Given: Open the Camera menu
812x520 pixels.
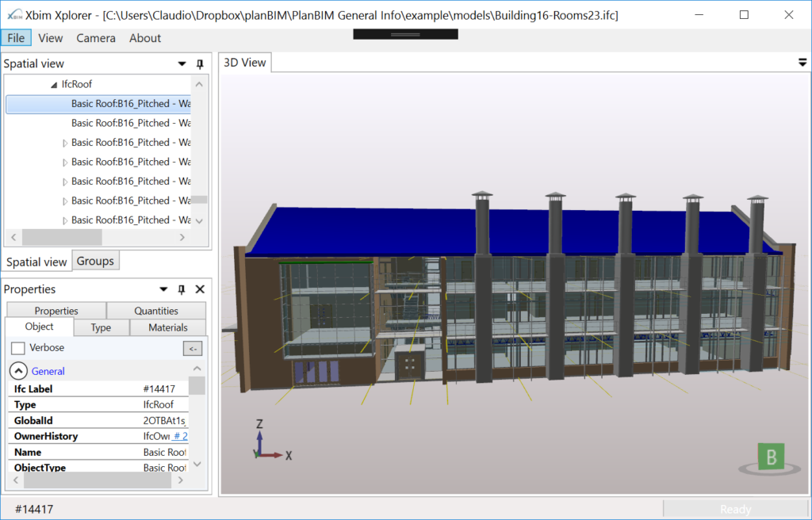Looking at the screenshot, I should [x=95, y=37].
